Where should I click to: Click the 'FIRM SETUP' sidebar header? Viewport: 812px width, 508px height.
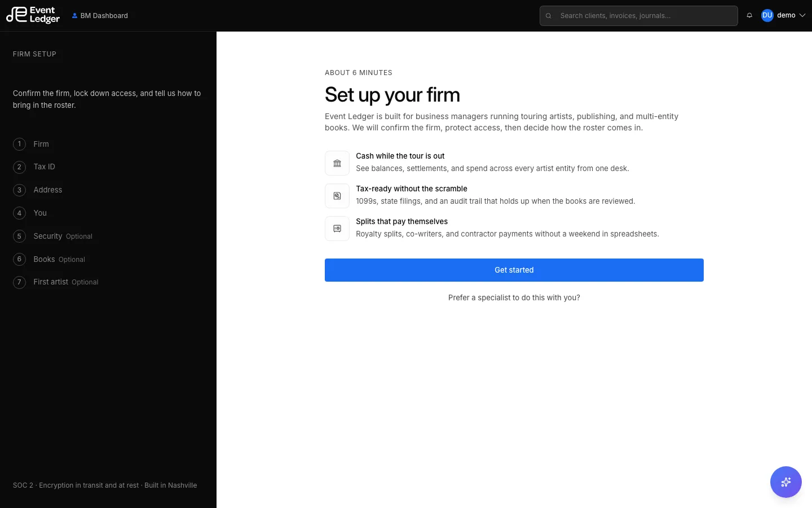pyautogui.click(x=34, y=54)
